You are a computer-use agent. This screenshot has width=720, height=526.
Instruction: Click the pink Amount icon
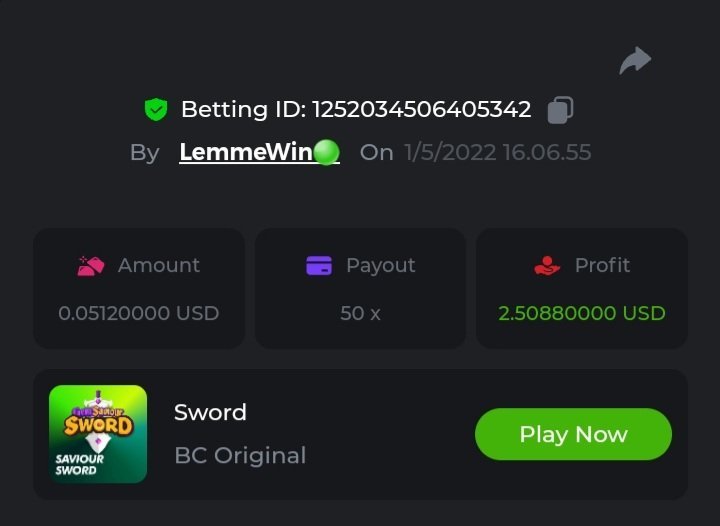90,266
